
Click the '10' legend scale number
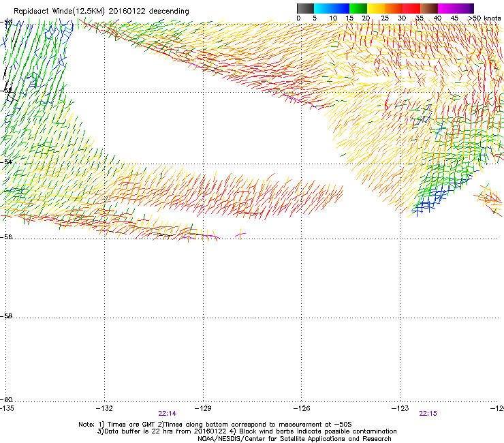(x=333, y=18)
